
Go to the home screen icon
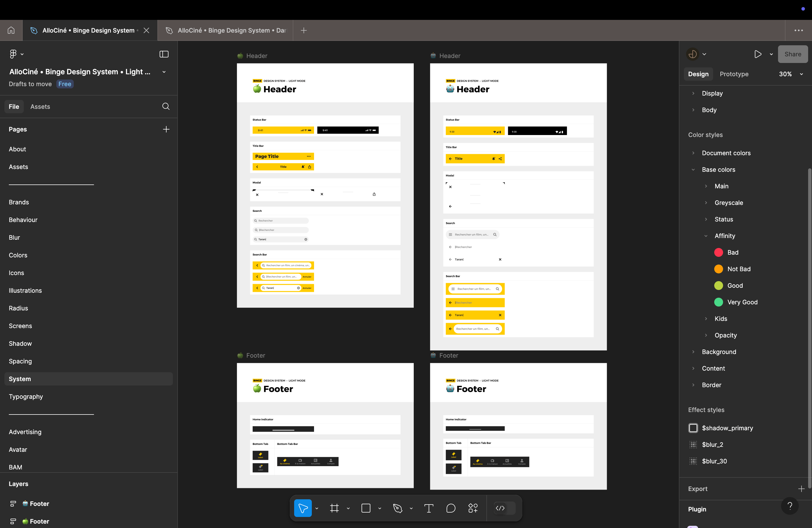pos(11,30)
